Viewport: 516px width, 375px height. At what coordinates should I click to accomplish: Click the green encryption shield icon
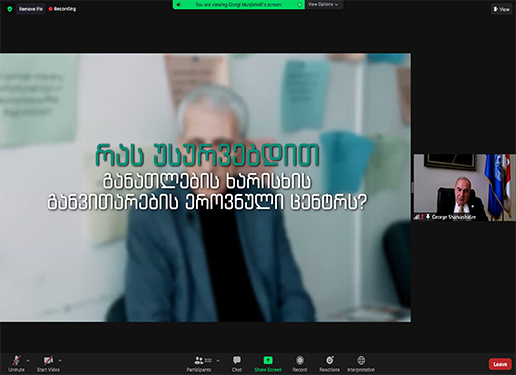coord(10,9)
